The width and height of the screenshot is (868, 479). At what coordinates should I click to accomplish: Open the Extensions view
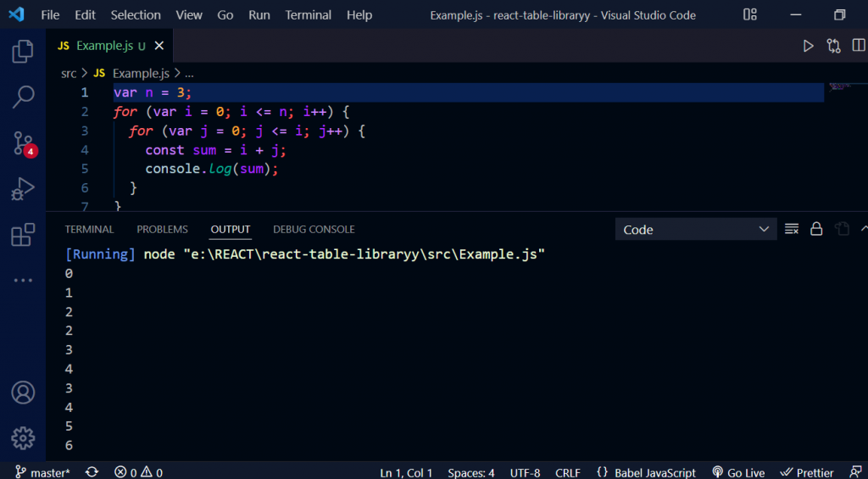(23, 235)
